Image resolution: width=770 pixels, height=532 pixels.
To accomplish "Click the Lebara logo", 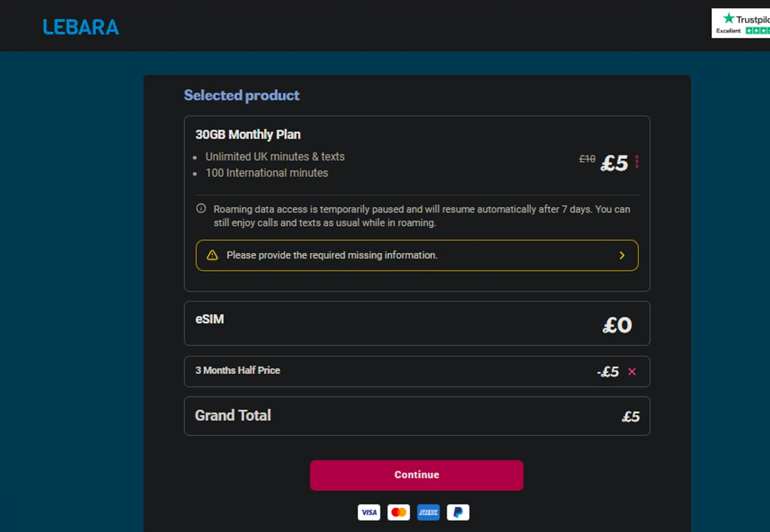I will (81, 27).
